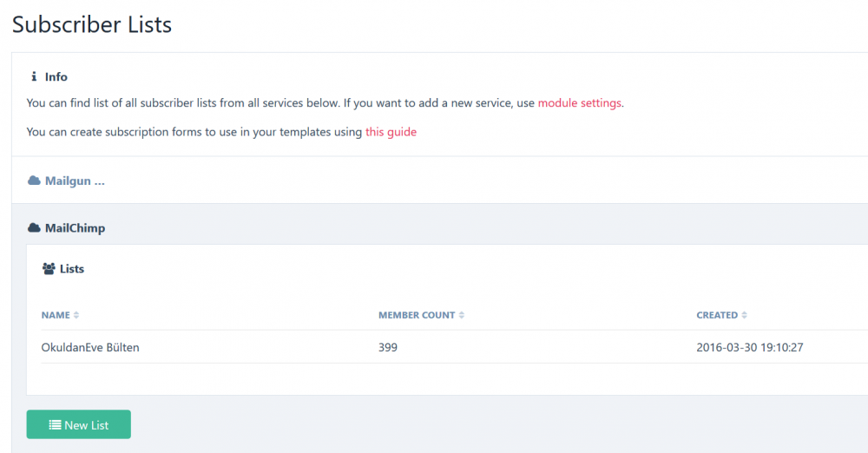Click the list icon inside New List button
Image resolution: width=868 pixels, height=453 pixels.
coord(55,425)
